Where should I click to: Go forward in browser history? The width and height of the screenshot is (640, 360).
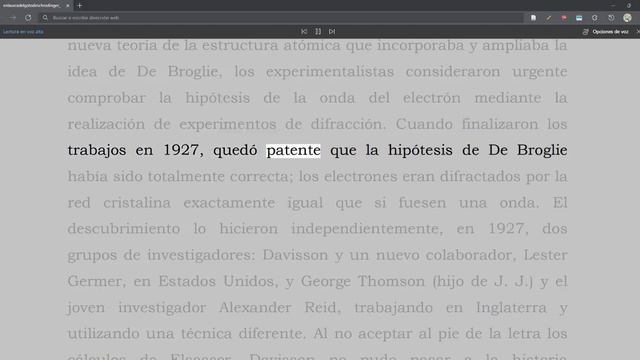click(x=13, y=18)
